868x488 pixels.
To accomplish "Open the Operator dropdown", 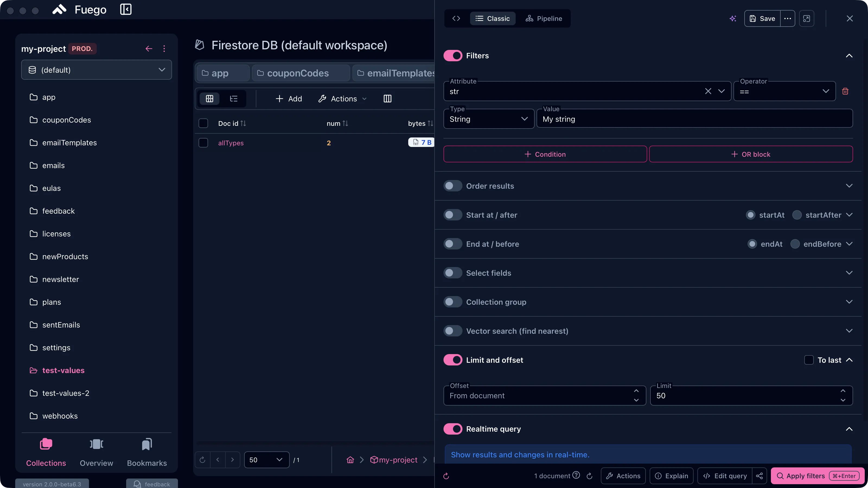I will (x=784, y=91).
